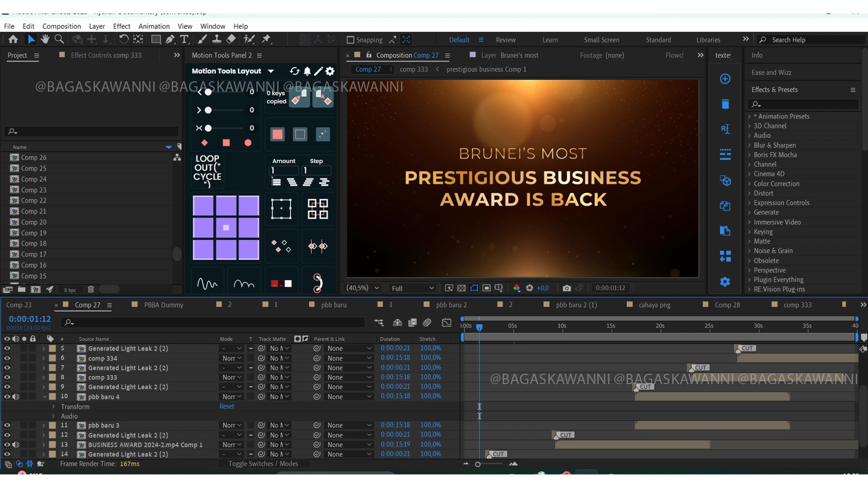Open the Full resolution dropdown
Viewport: 868px width, 488px height.
pos(412,288)
